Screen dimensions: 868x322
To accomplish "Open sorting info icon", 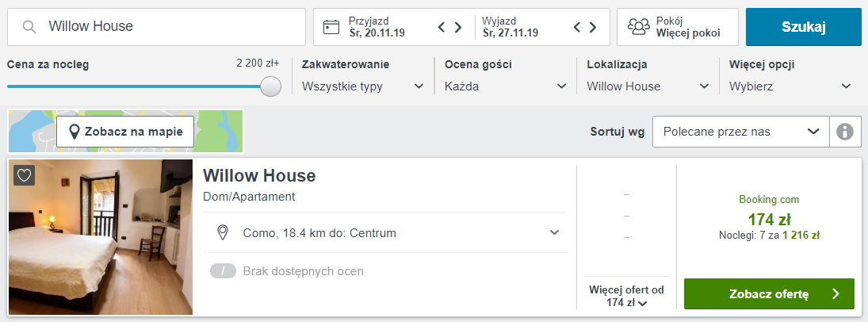I will pos(845,132).
